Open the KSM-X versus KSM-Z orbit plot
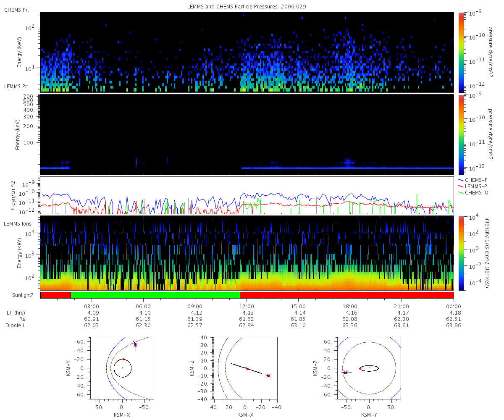 246,368
